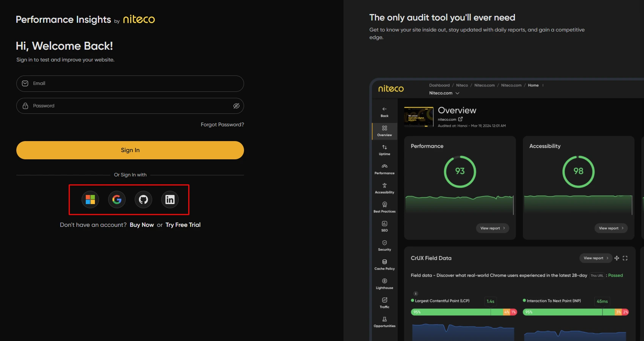The width and height of the screenshot is (644, 341).
Task: Click the move icon on CrUX panel
Action: 617,258
